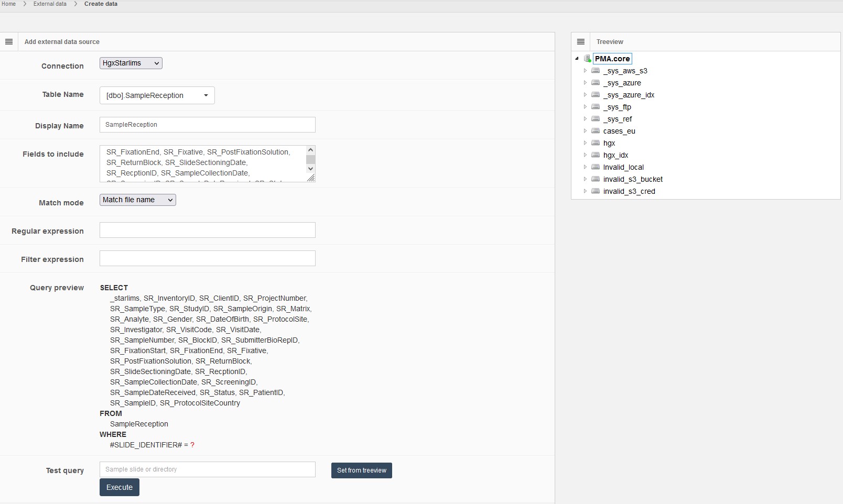This screenshot has height=504, width=843.
Task: Click the PMA.core server root icon
Action: coord(587,59)
